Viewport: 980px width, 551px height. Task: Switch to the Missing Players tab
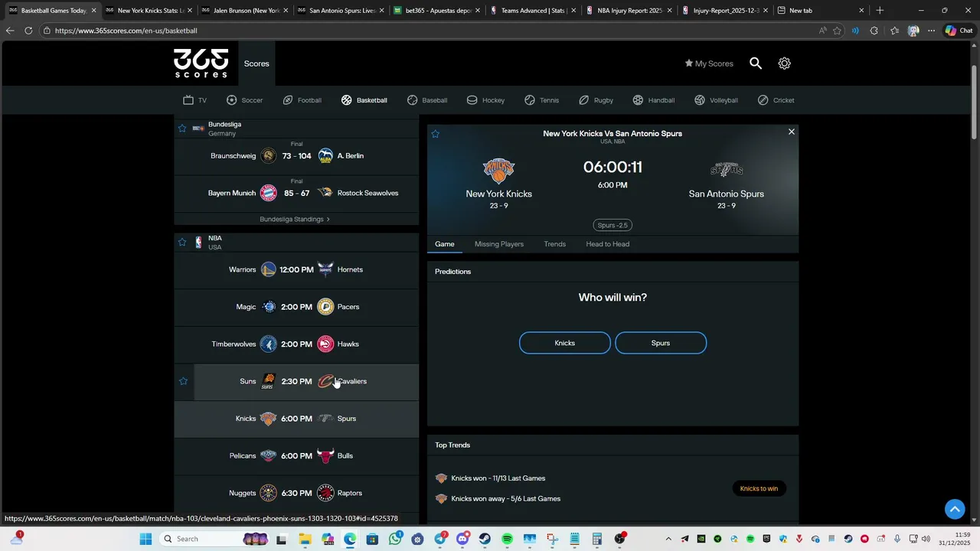pyautogui.click(x=499, y=244)
